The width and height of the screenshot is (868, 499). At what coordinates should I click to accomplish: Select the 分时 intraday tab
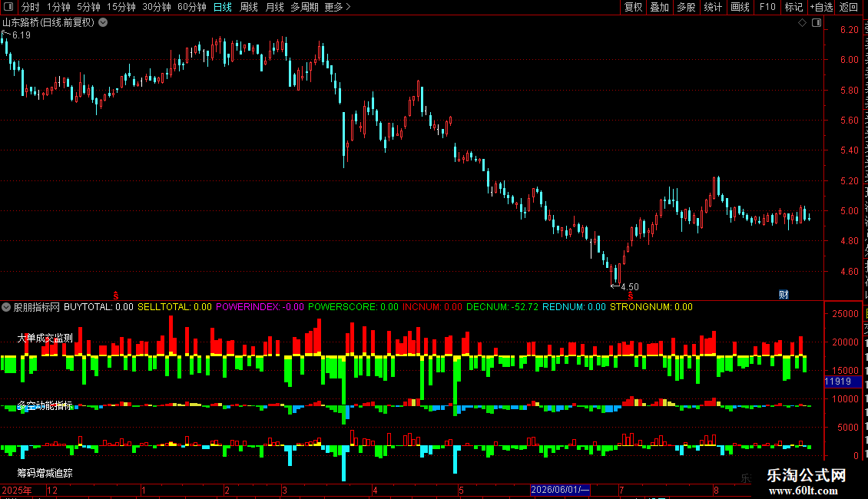tap(31, 7)
